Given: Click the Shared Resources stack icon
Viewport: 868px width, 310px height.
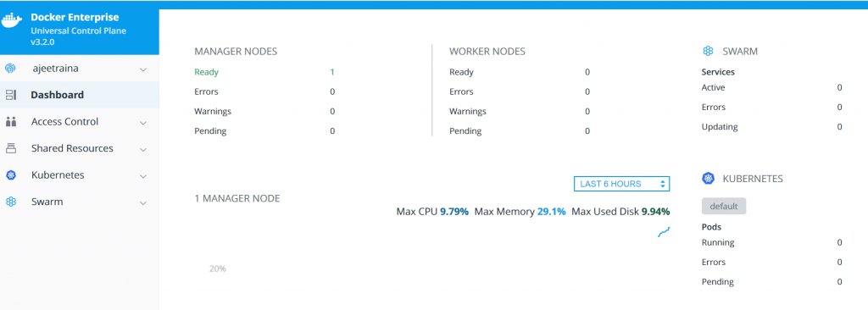Looking at the screenshot, I should tap(10, 148).
